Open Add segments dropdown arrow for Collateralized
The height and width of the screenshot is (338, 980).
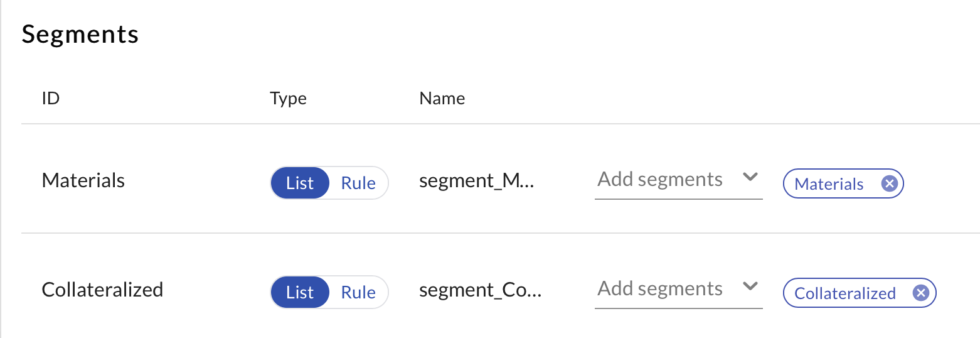click(x=750, y=287)
